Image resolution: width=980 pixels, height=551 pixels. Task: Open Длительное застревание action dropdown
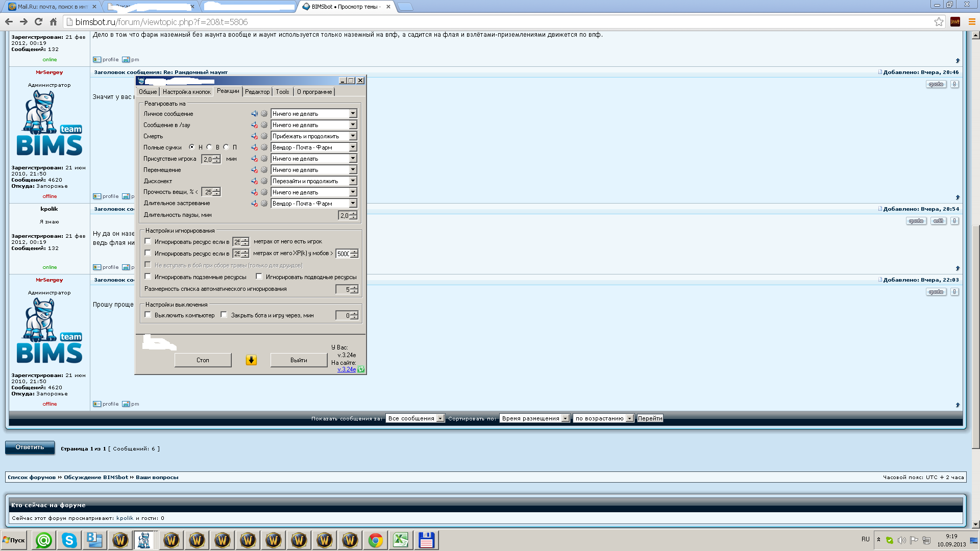[x=353, y=204]
